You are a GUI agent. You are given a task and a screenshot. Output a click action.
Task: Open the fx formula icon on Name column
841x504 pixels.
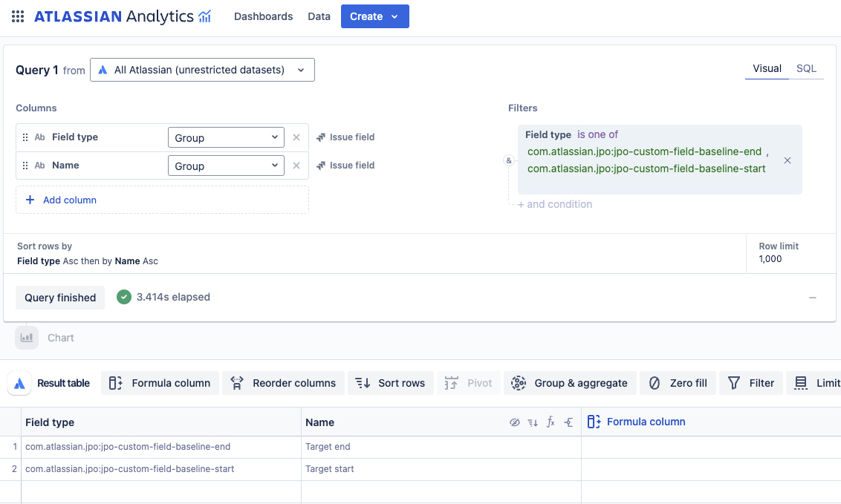tap(551, 422)
